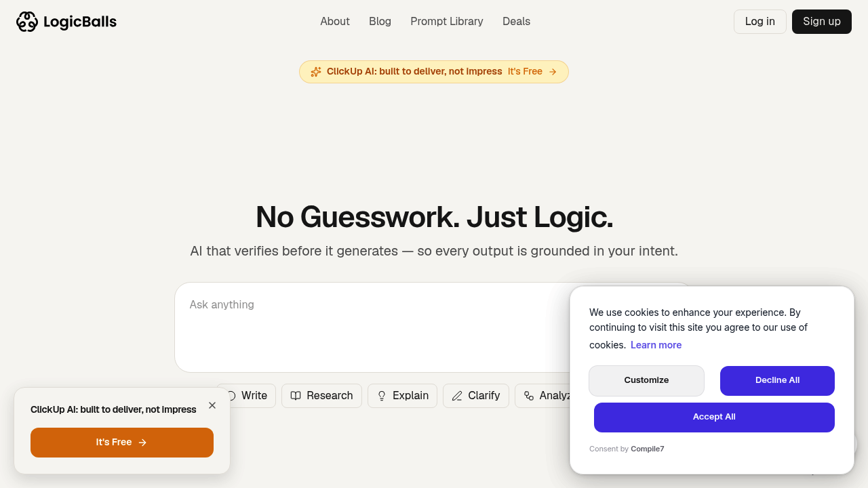The height and width of the screenshot is (488, 868).
Task: Click the No Guesswork. Just Logic. heading
Action: (434, 217)
